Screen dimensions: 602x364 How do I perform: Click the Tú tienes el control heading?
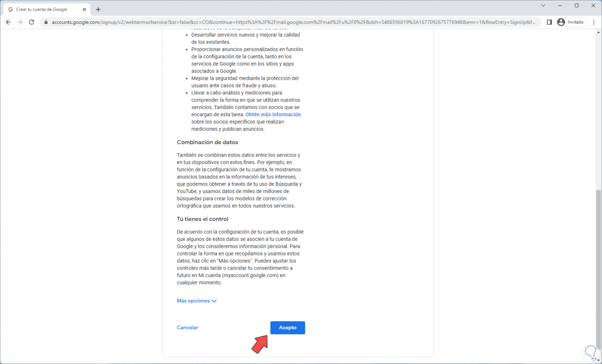pyautogui.click(x=202, y=219)
